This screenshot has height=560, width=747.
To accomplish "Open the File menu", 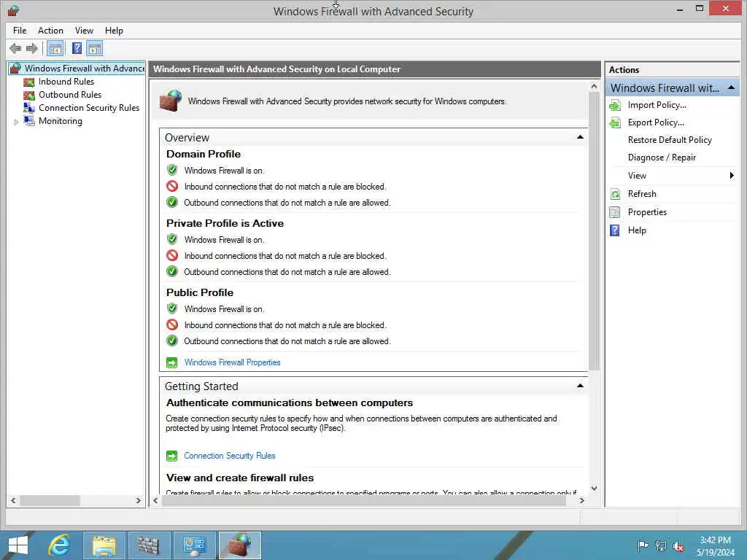I will (x=20, y=31).
